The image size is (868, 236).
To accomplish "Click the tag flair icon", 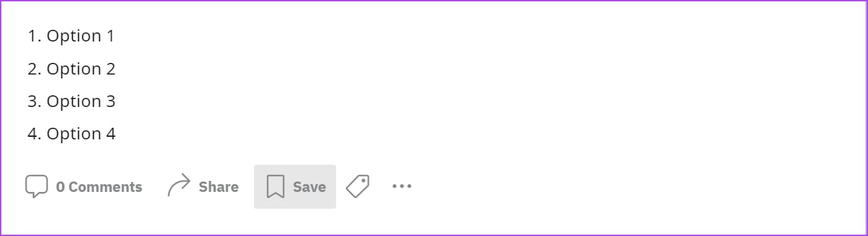I will [x=358, y=187].
